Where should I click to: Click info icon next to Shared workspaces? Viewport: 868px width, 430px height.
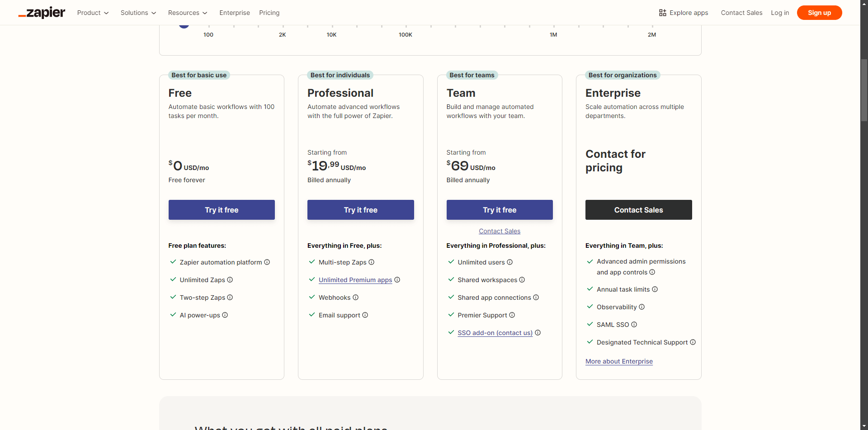[522, 280]
